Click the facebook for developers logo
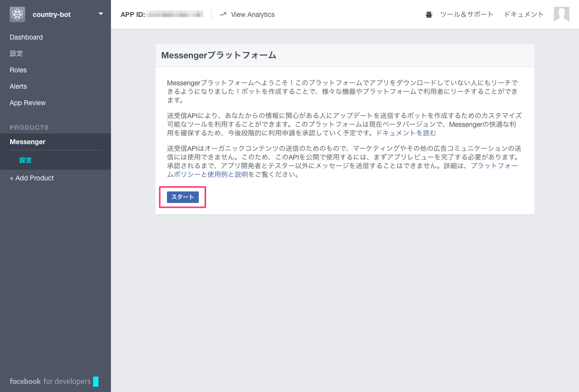 pos(50,381)
